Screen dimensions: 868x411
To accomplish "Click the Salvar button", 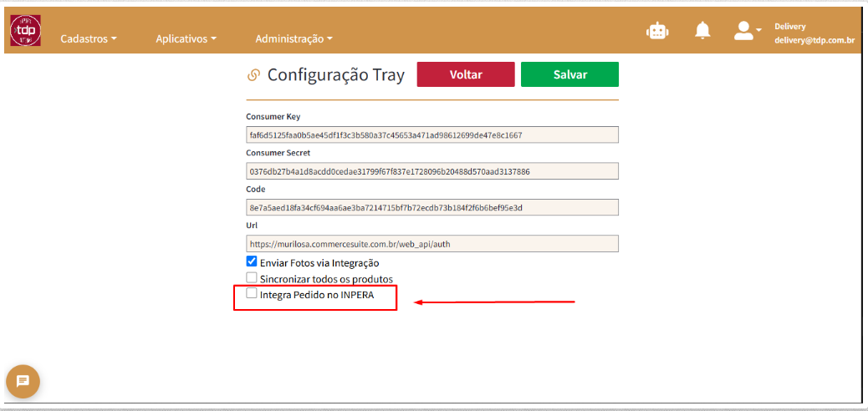I will click(569, 74).
